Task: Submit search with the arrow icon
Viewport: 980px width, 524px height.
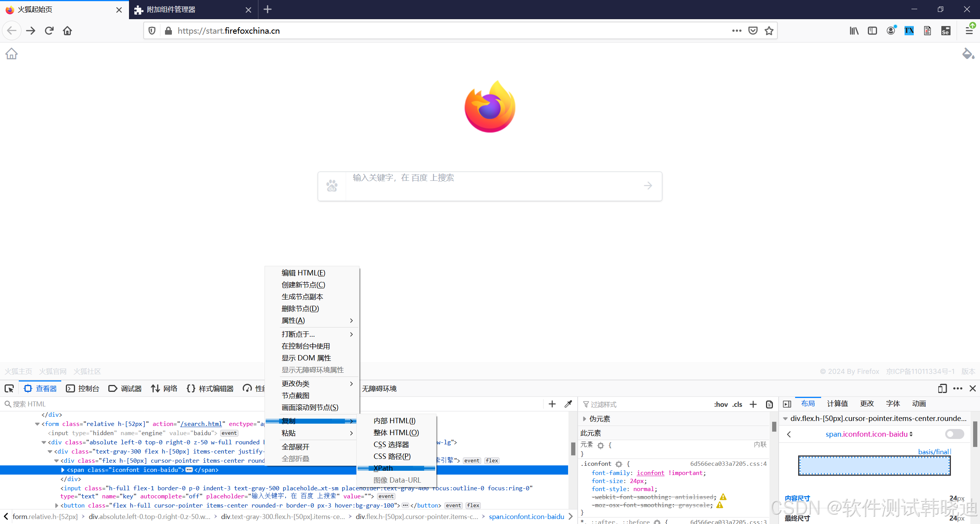Action: (648, 186)
